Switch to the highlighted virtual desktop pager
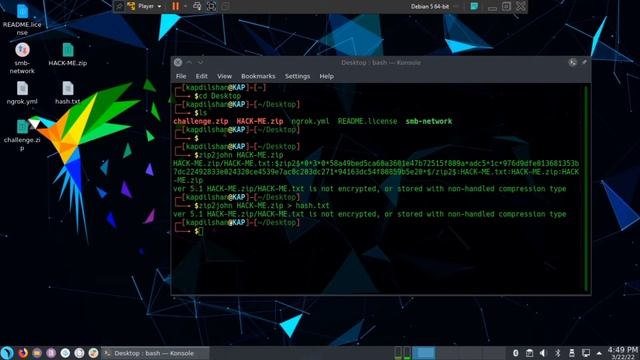The height and width of the screenshot is (360, 640). click(x=424, y=353)
